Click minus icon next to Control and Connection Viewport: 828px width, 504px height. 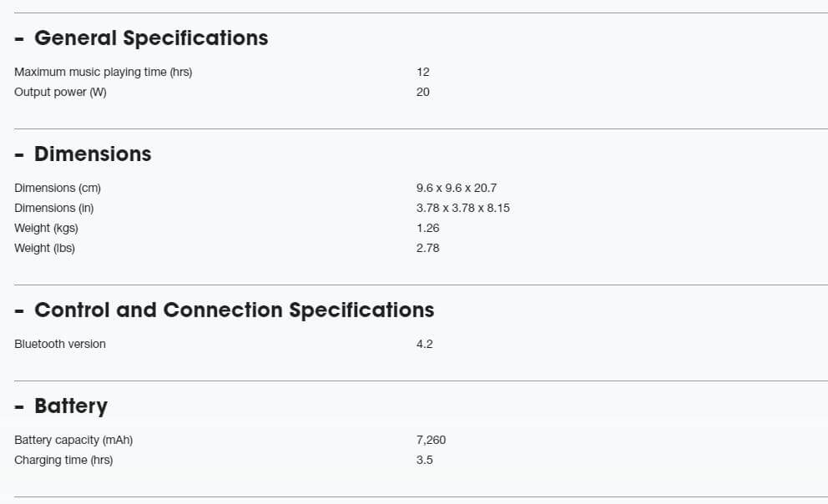click(x=18, y=312)
